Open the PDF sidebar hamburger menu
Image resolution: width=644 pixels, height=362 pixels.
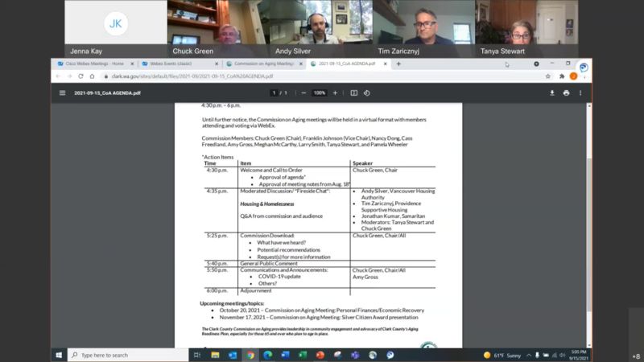pos(62,93)
